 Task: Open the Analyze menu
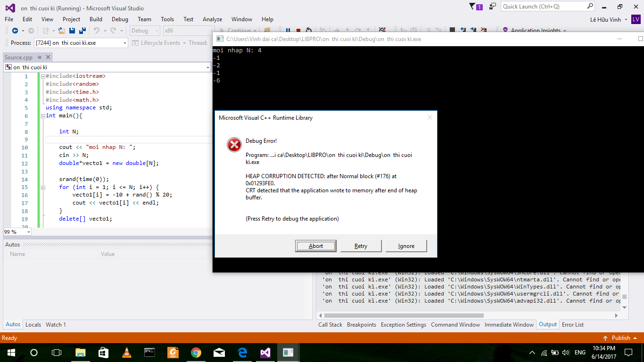[212, 19]
